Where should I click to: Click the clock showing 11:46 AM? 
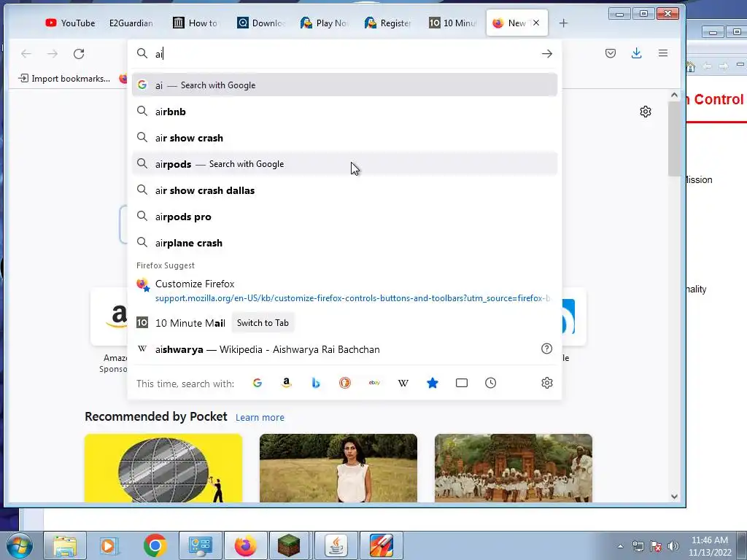coord(709,546)
